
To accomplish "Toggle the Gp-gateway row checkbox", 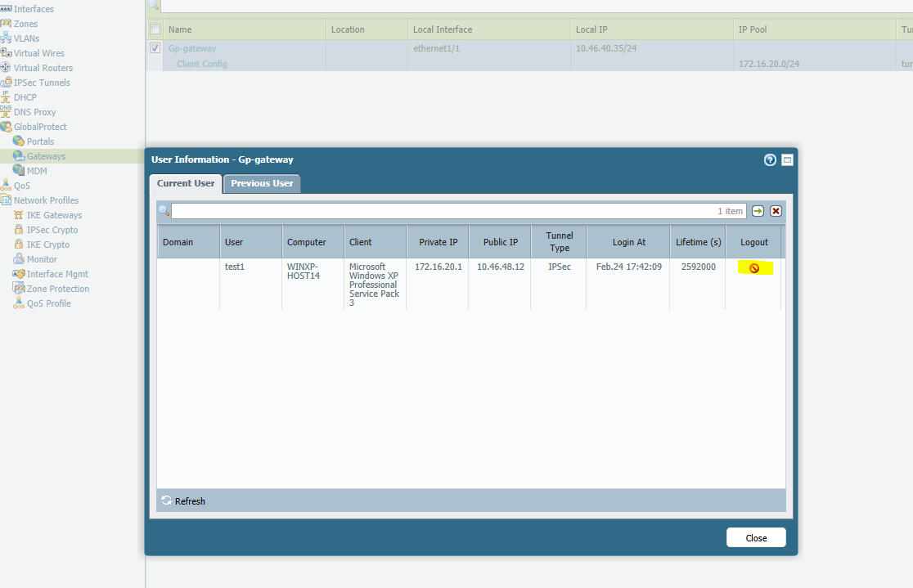I will 155,48.
